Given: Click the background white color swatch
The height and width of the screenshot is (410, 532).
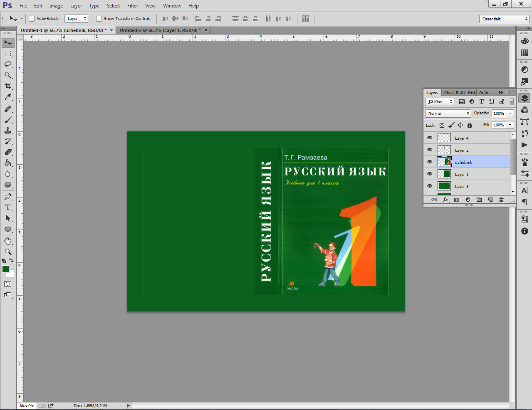Looking at the screenshot, I should click(x=12, y=274).
